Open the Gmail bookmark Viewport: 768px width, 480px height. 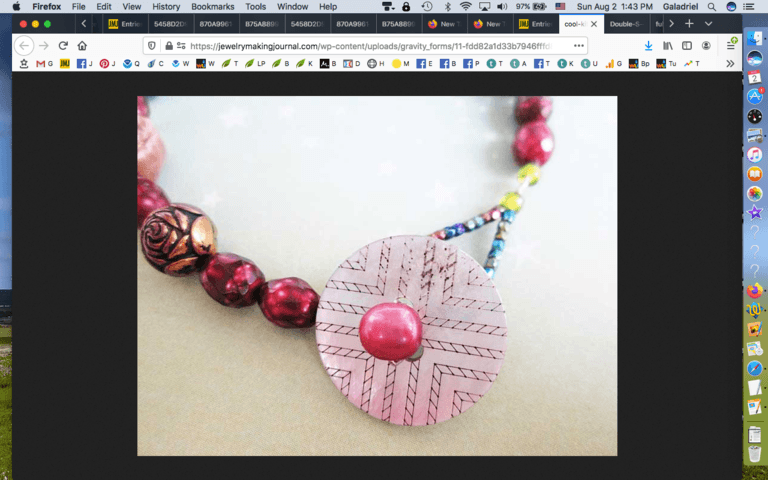[x=45, y=64]
